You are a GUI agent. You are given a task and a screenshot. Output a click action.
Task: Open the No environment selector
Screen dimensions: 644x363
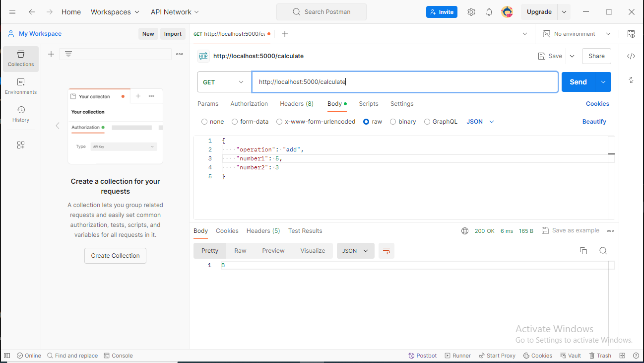(577, 34)
